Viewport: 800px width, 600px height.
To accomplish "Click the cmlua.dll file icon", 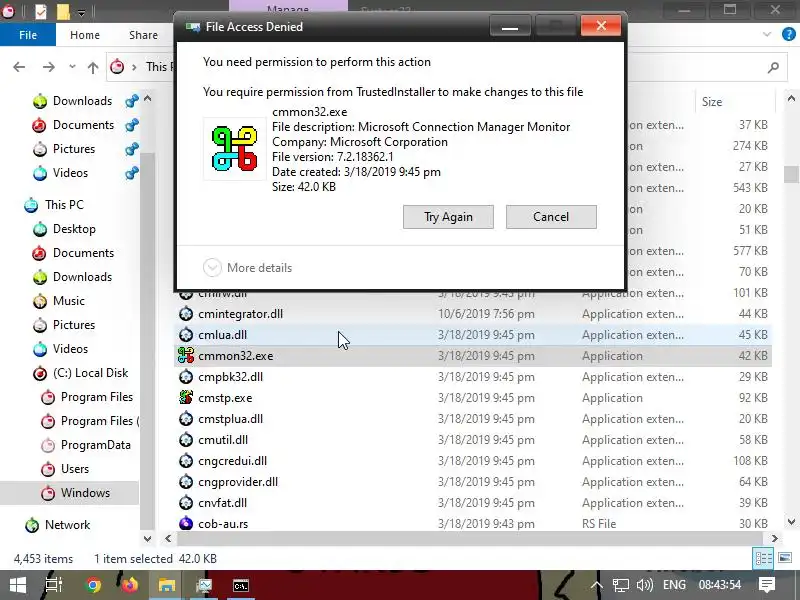I will click(186, 335).
